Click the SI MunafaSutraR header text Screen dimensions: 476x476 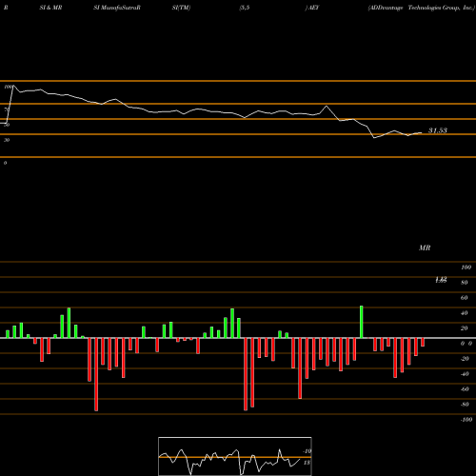coord(117,8)
